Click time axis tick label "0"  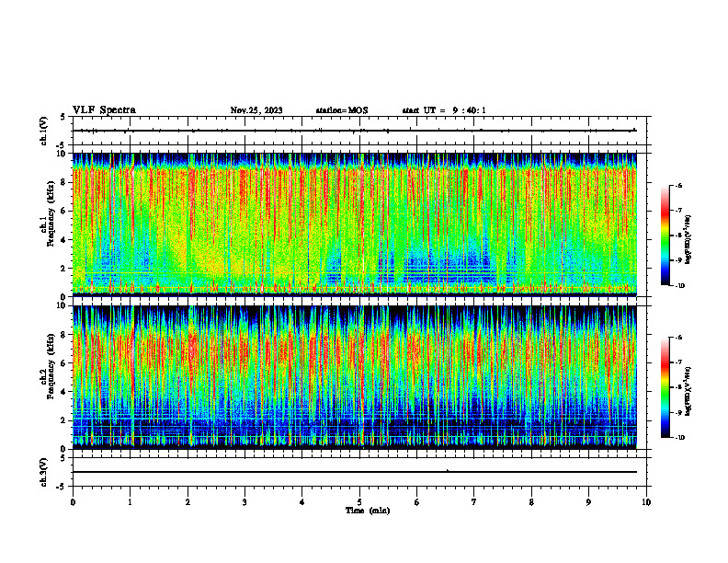73,502
